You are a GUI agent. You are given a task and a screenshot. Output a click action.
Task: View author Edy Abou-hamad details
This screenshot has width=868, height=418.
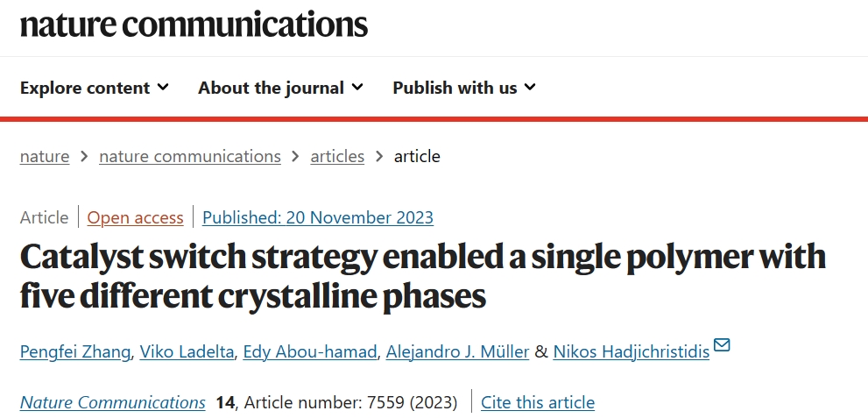[x=310, y=351]
